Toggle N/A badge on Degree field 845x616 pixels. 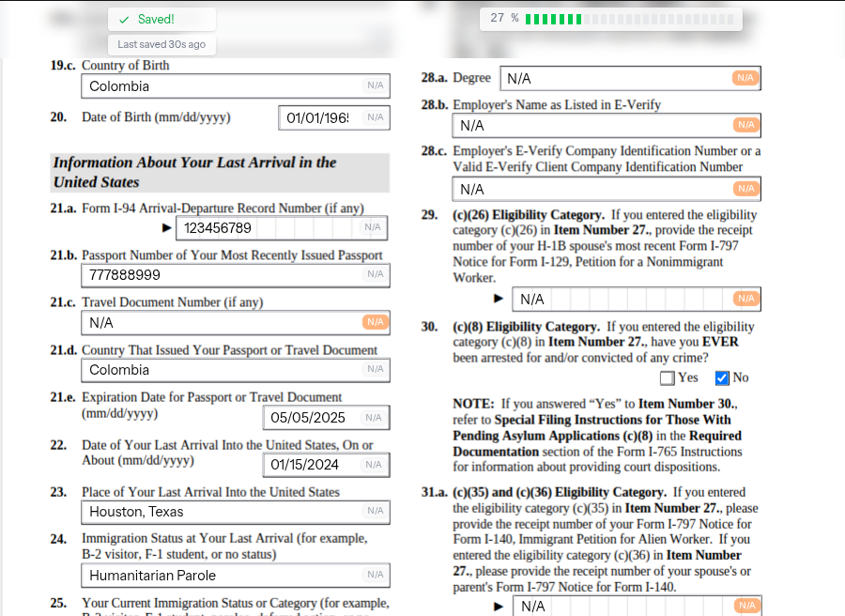click(x=745, y=78)
